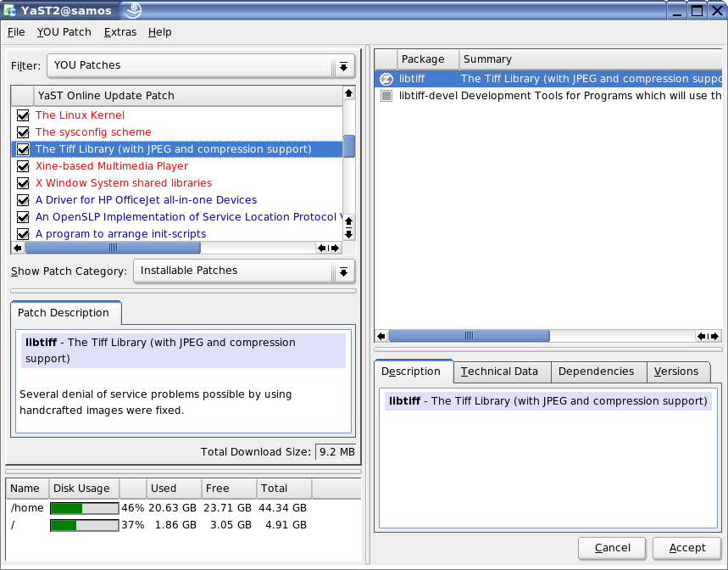Click the Total column header
Screen dimensions: 728x570
pyautogui.click(x=284, y=489)
